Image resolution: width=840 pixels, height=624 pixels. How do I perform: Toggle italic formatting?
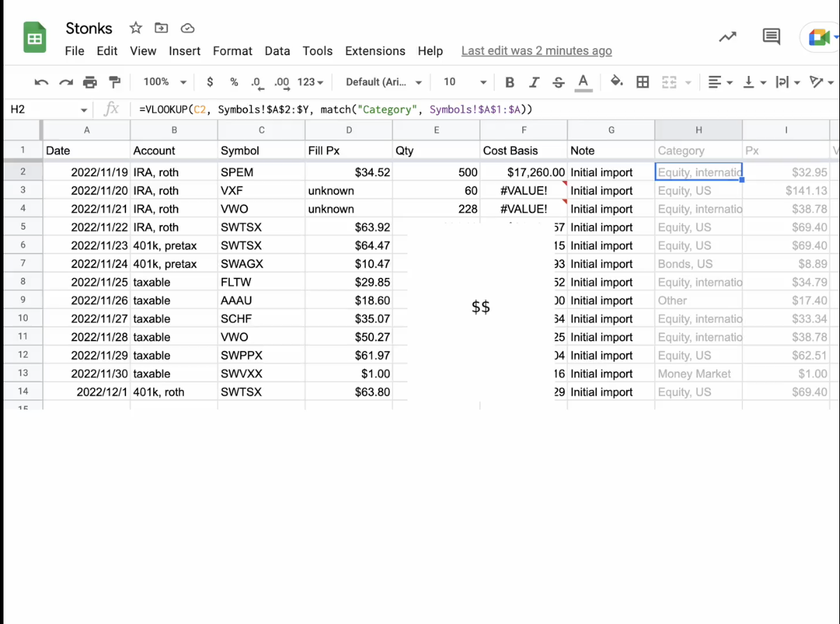click(x=534, y=82)
